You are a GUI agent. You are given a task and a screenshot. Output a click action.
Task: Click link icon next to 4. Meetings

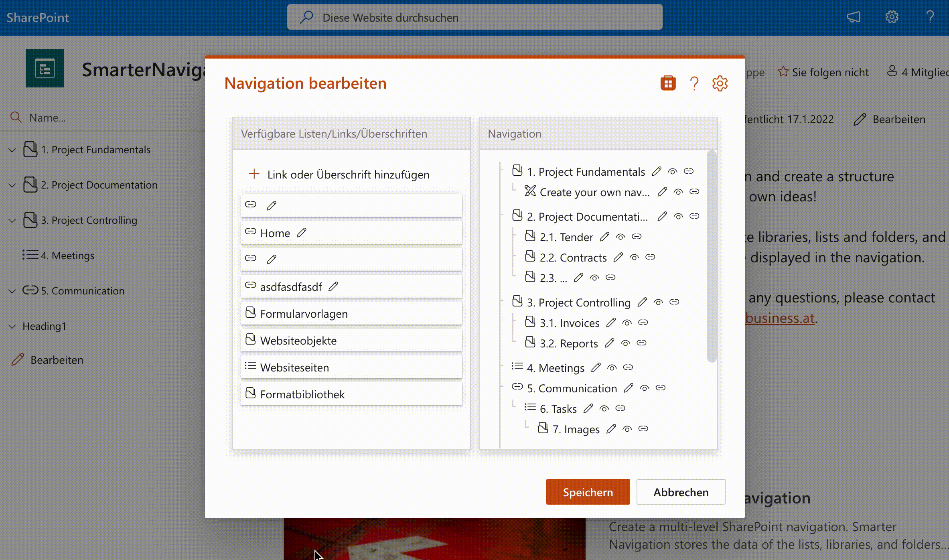(628, 367)
